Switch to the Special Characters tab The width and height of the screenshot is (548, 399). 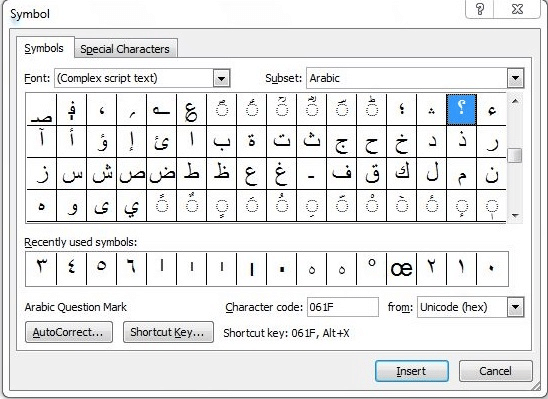click(125, 49)
